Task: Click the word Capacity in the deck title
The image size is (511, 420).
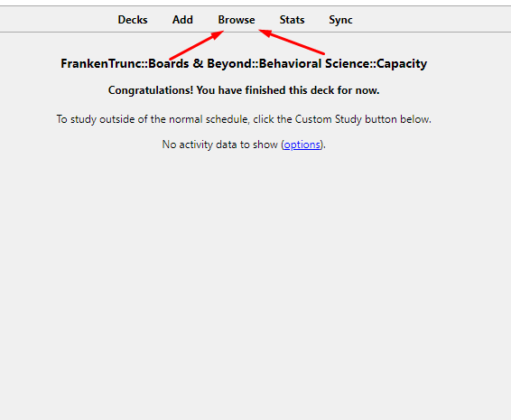Action: pos(402,64)
